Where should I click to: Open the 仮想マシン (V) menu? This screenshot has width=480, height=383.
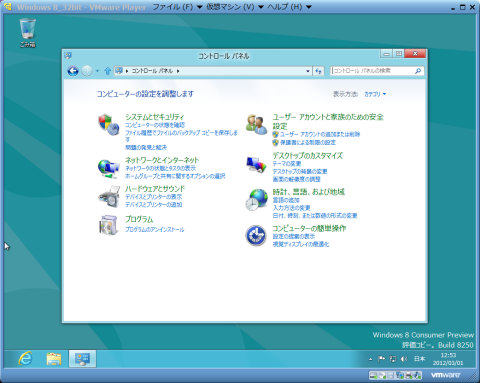pyautogui.click(x=235, y=7)
